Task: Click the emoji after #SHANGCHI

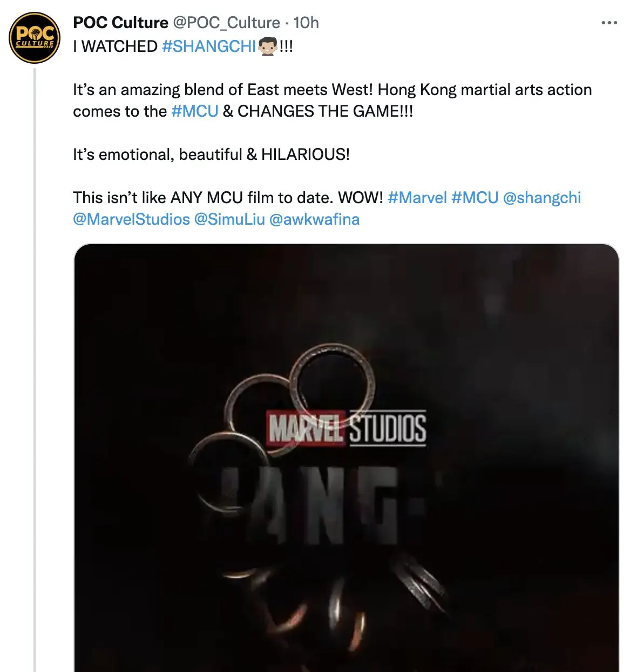Action: click(267, 46)
